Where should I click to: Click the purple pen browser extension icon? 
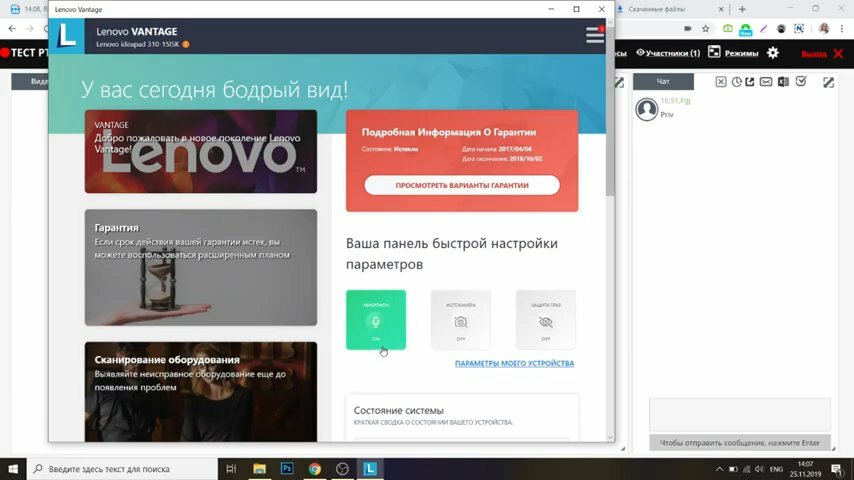point(764,29)
